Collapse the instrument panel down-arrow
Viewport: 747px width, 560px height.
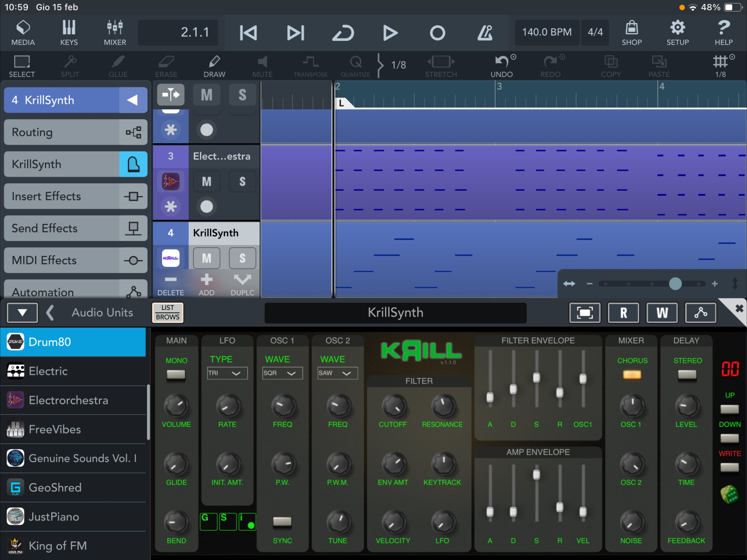(22, 313)
